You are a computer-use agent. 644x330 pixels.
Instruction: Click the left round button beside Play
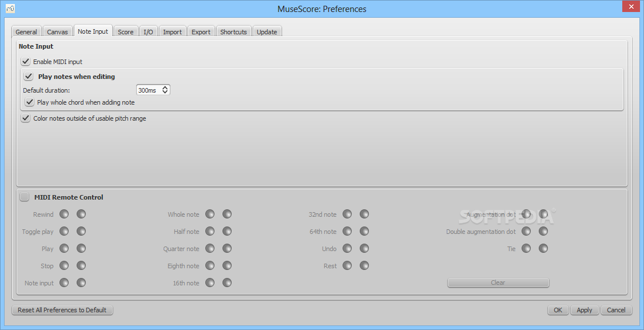64,248
